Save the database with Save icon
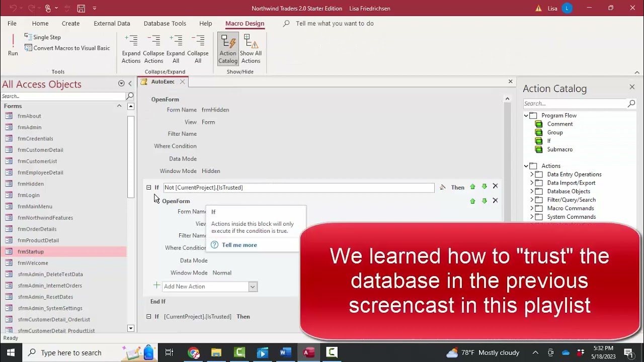Viewport: 644px width, 362px height. pyautogui.click(x=81, y=9)
